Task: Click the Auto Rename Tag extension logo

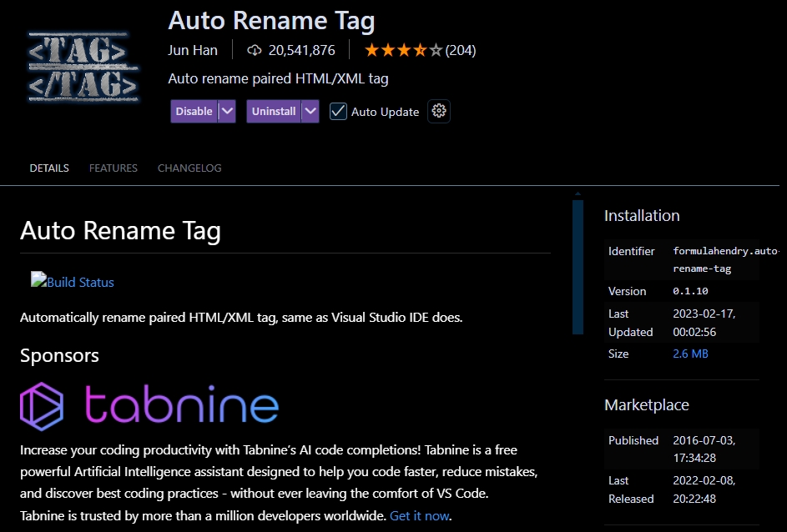Action: 83,68
